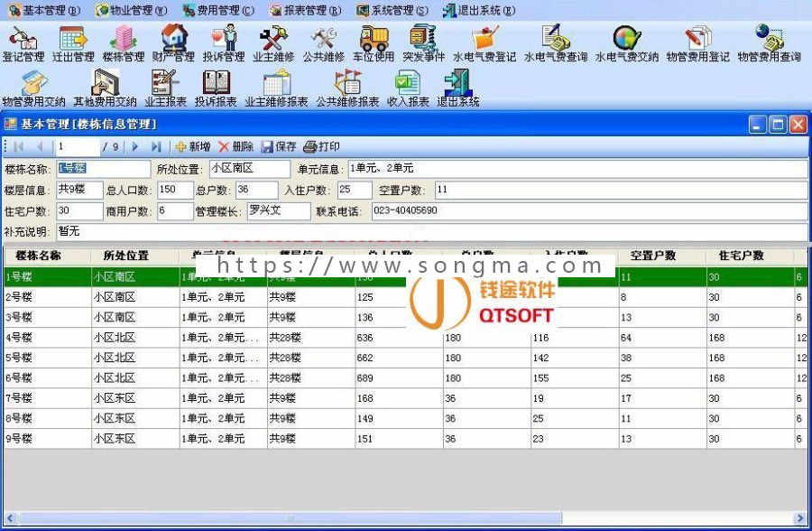The height and width of the screenshot is (531, 812).
Task: Click the 总人口数 field
Action: pyautogui.click(x=175, y=190)
